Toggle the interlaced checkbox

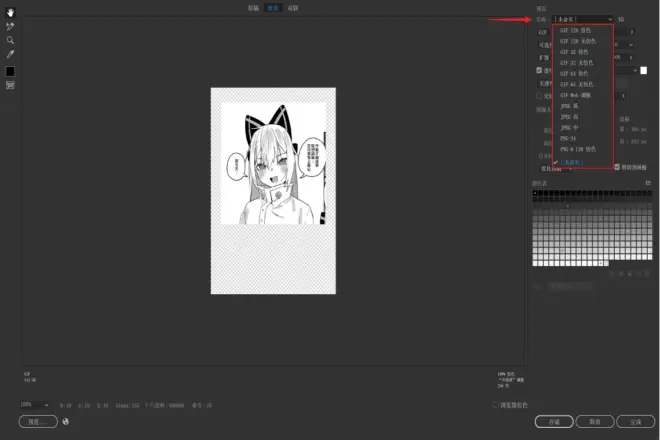[539, 96]
